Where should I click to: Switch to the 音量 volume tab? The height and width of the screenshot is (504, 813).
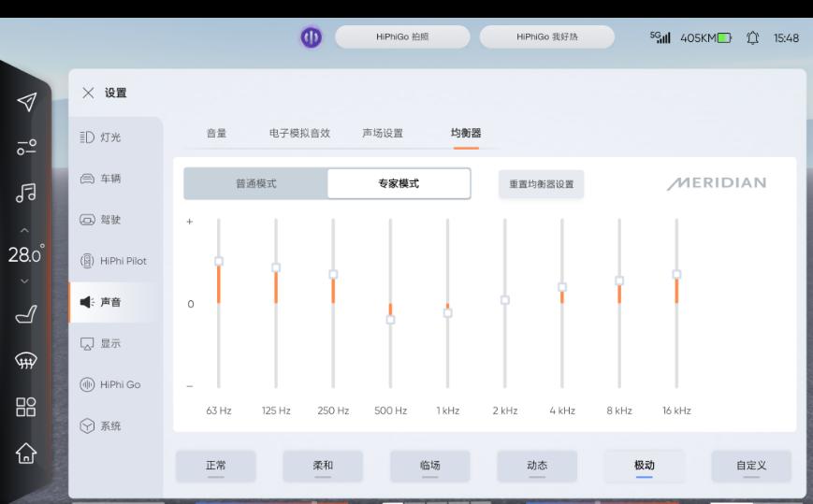pyautogui.click(x=216, y=133)
